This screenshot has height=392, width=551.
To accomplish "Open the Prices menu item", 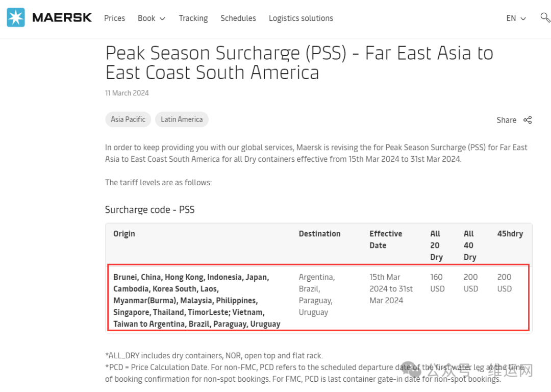I will coord(114,18).
